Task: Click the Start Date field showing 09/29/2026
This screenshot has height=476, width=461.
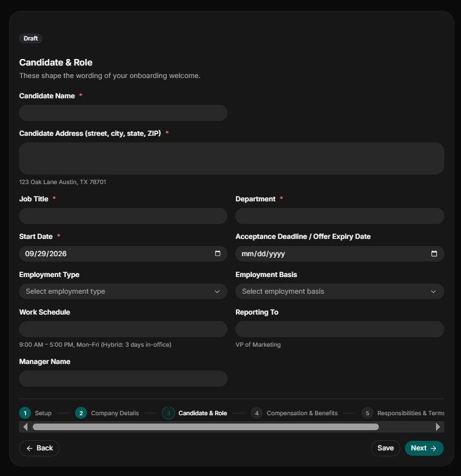Action: [123, 254]
